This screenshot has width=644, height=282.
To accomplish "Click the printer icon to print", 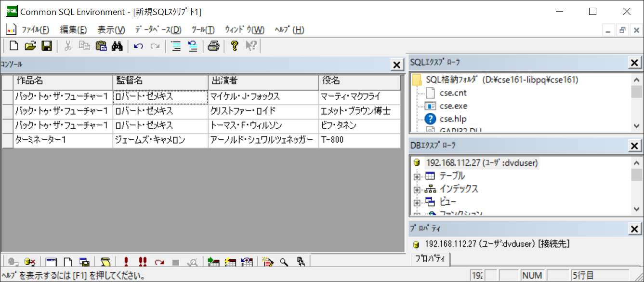I will 213,46.
